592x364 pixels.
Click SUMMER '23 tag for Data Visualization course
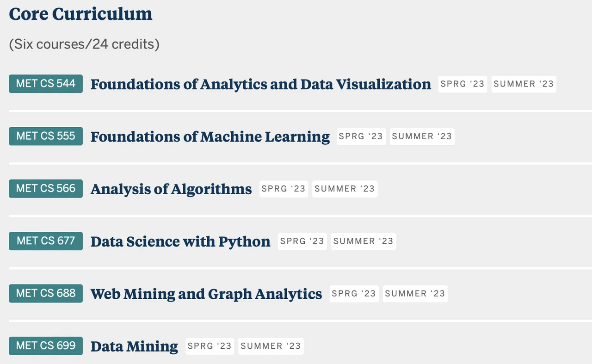[524, 84]
